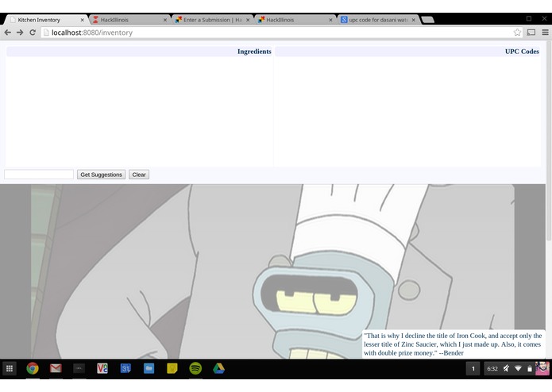Open Chrome from the shelf

click(x=33, y=368)
